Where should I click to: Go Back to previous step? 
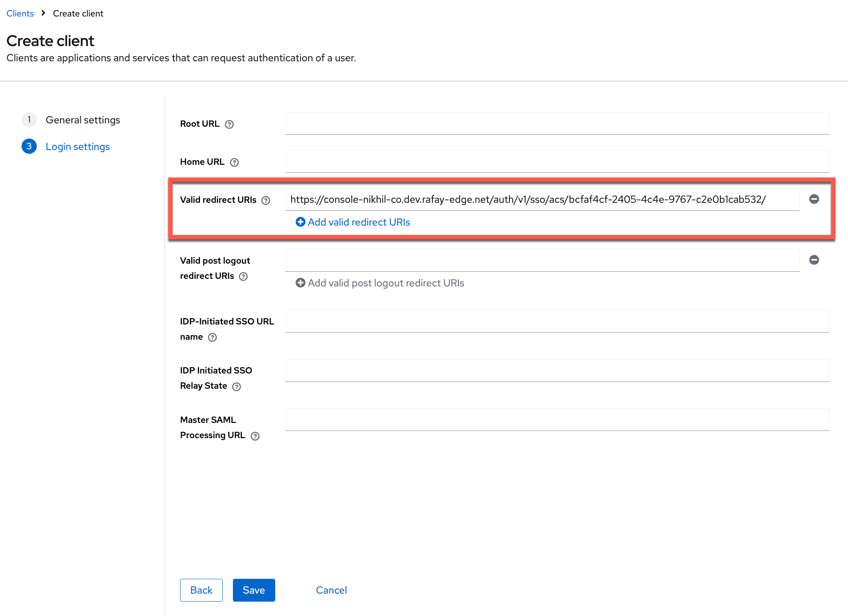click(x=201, y=590)
